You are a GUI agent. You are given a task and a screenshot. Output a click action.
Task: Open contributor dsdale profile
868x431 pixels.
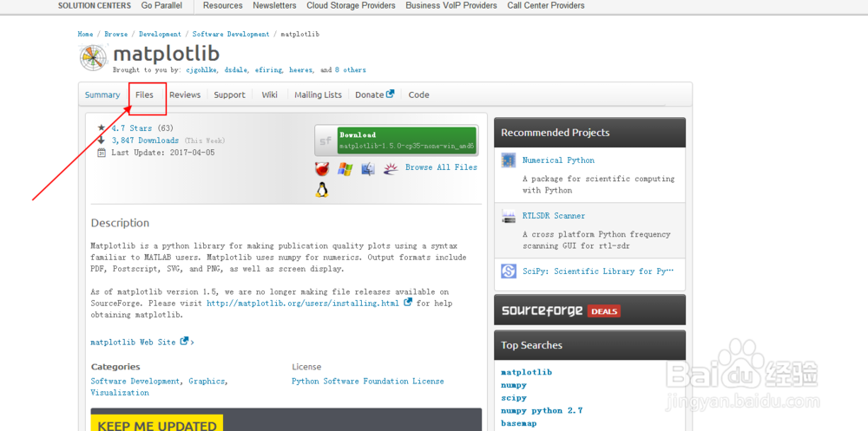(x=238, y=70)
